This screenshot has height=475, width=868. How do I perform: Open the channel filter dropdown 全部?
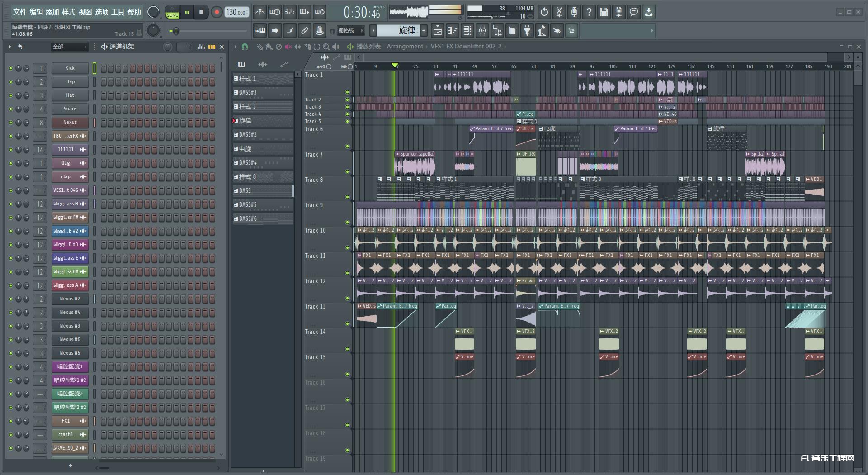pyautogui.click(x=69, y=47)
